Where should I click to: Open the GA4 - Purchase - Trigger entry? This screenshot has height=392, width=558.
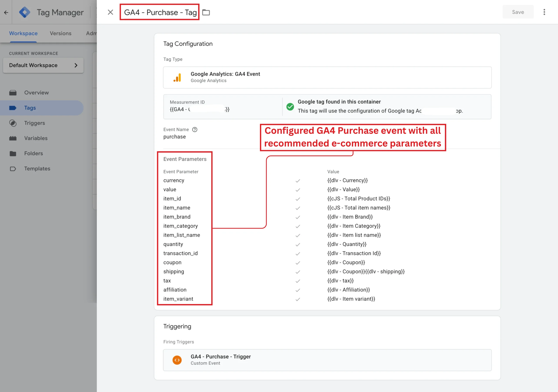(327, 360)
